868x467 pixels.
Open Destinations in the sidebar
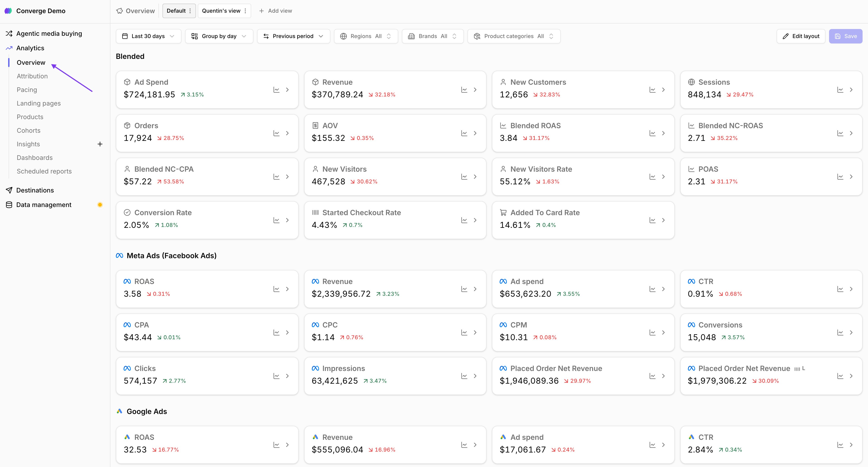click(x=35, y=190)
